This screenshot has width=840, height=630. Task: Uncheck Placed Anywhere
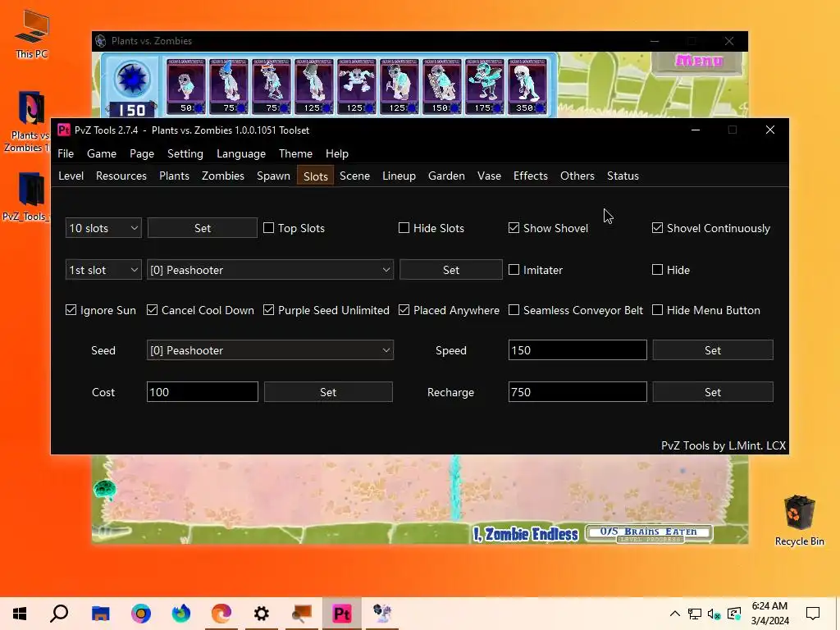pos(404,309)
